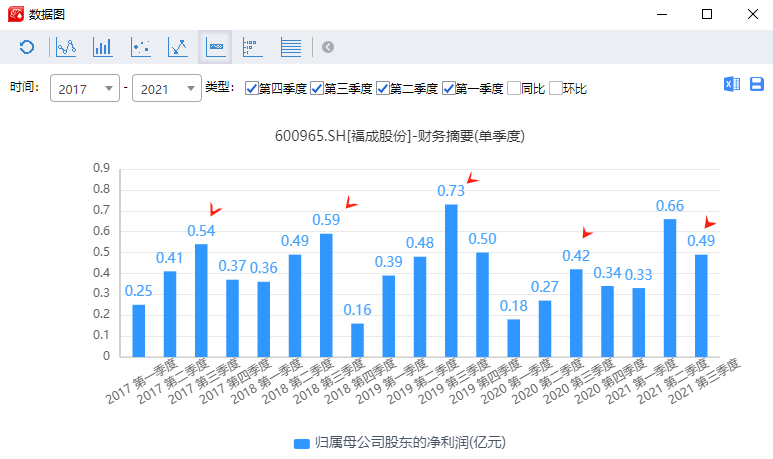The width and height of the screenshot is (773, 459).
Task: Click the blue 归属母公司股东的净利润 legend swatch
Action: click(301, 442)
